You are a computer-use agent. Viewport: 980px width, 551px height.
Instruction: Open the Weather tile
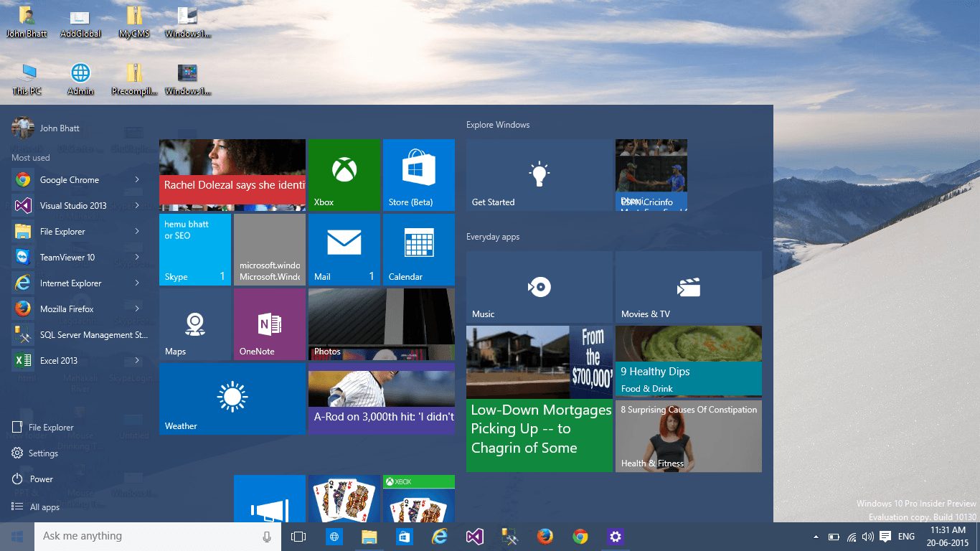coord(232,399)
